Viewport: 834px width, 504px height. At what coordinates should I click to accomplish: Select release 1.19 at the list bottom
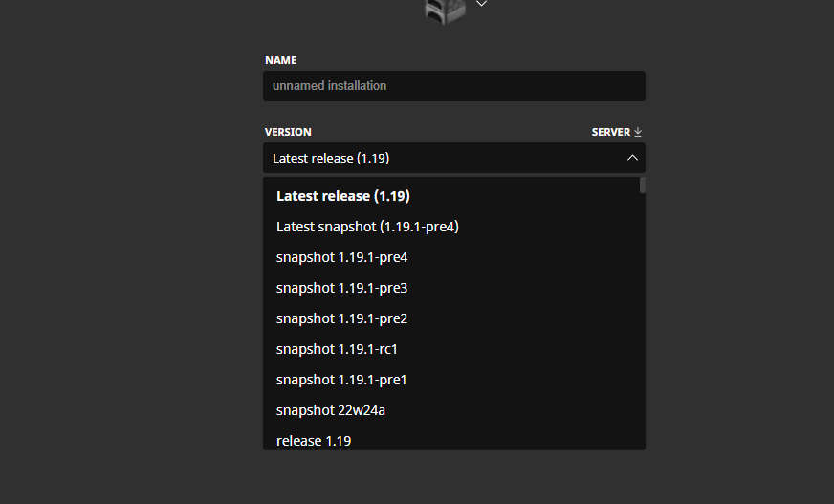coord(314,440)
